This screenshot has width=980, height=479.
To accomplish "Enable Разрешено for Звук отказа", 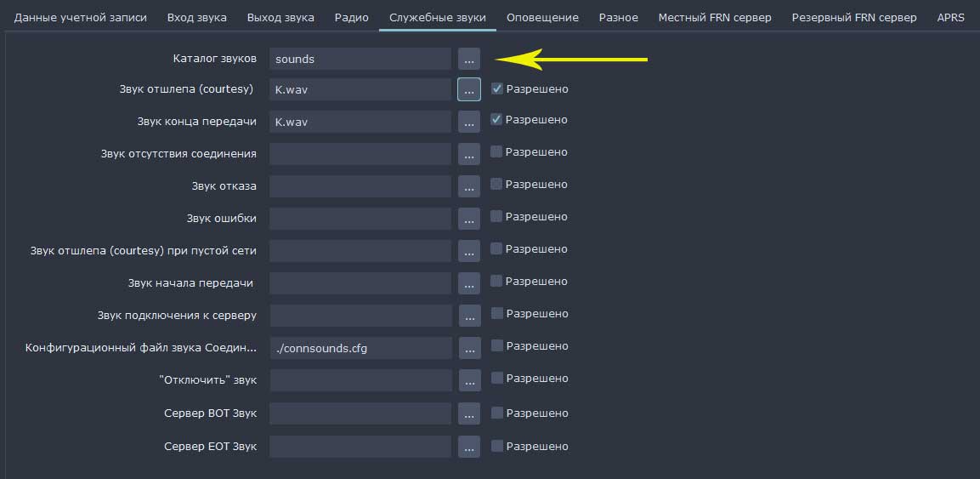I will pyautogui.click(x=497, y=184).
